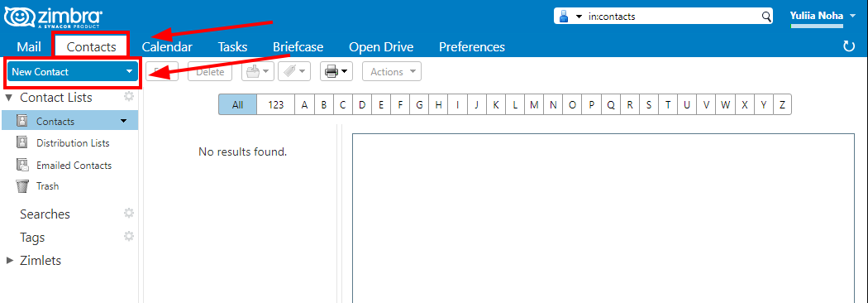Filter contacts by letter S
This screenshot has height=303, width=868.
tap(649, 104)
